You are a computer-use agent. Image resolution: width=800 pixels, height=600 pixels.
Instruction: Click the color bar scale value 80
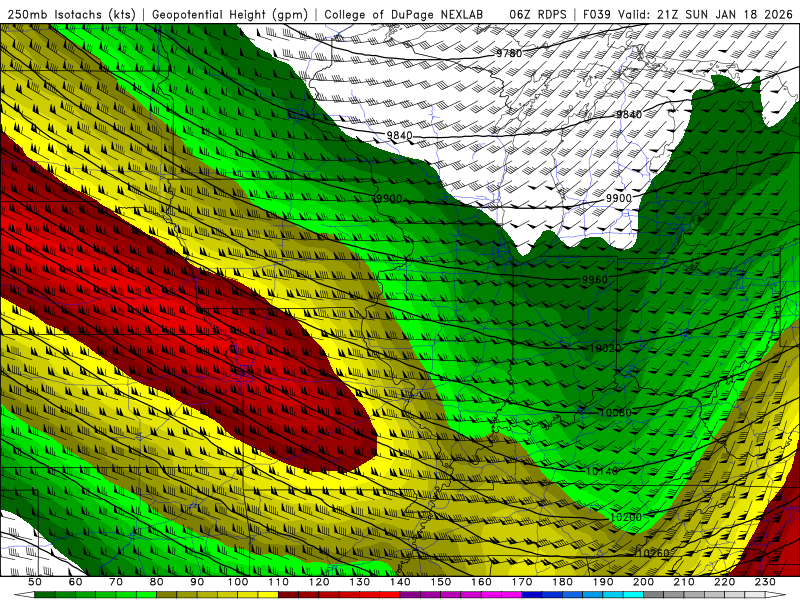tap(156, 582)
